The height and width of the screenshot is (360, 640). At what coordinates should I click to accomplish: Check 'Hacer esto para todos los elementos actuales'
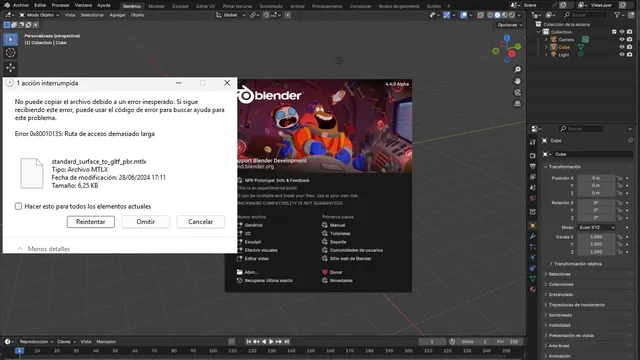pyautogui.click(x=18, y=206)
